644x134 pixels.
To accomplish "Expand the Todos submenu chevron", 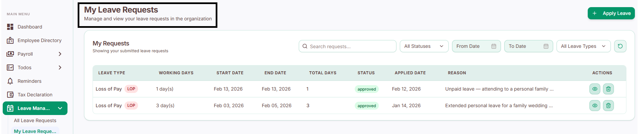I will pyautogui.click(x=60, y=68).
